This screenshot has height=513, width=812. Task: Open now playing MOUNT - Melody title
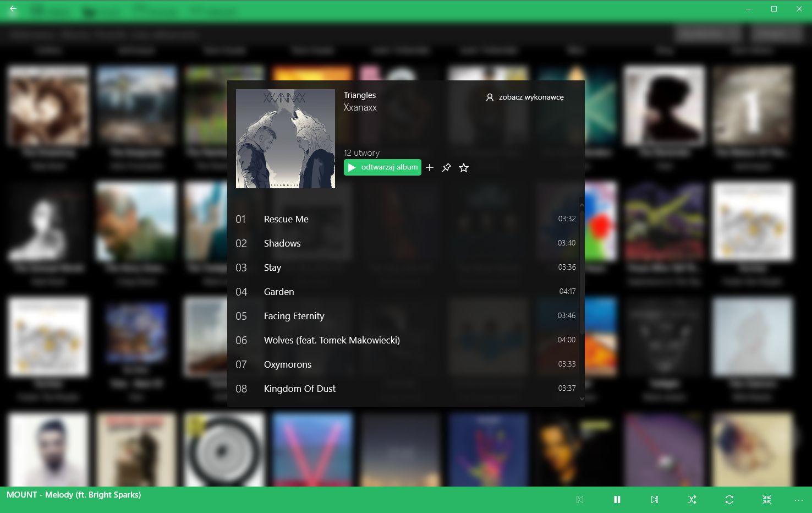click(74, 495)
